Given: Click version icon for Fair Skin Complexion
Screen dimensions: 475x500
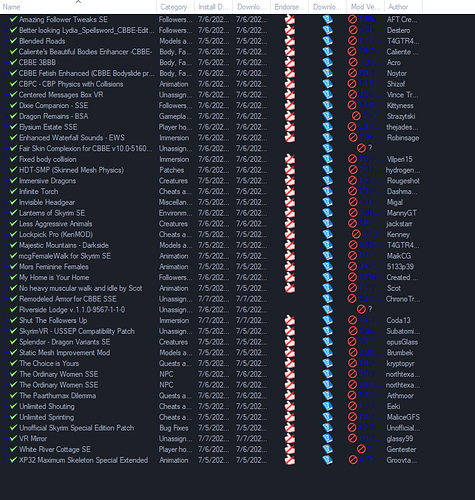Looking at the screenshot, I should click(361, 148).
